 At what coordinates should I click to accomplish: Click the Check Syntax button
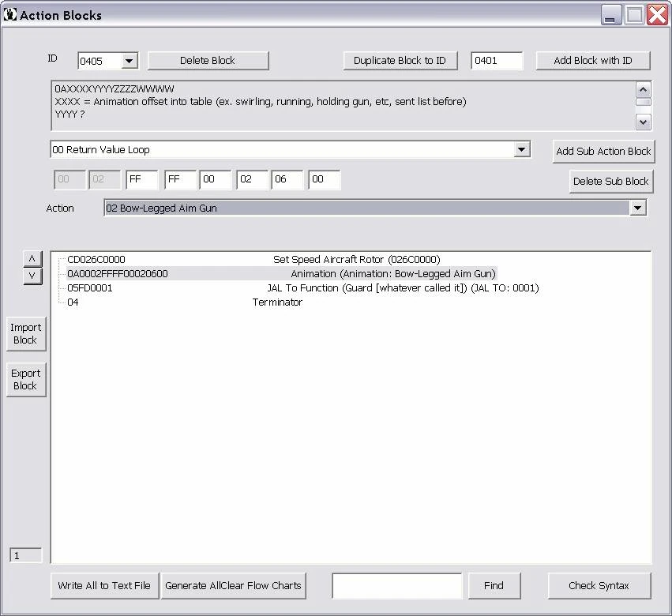(599, 586)
